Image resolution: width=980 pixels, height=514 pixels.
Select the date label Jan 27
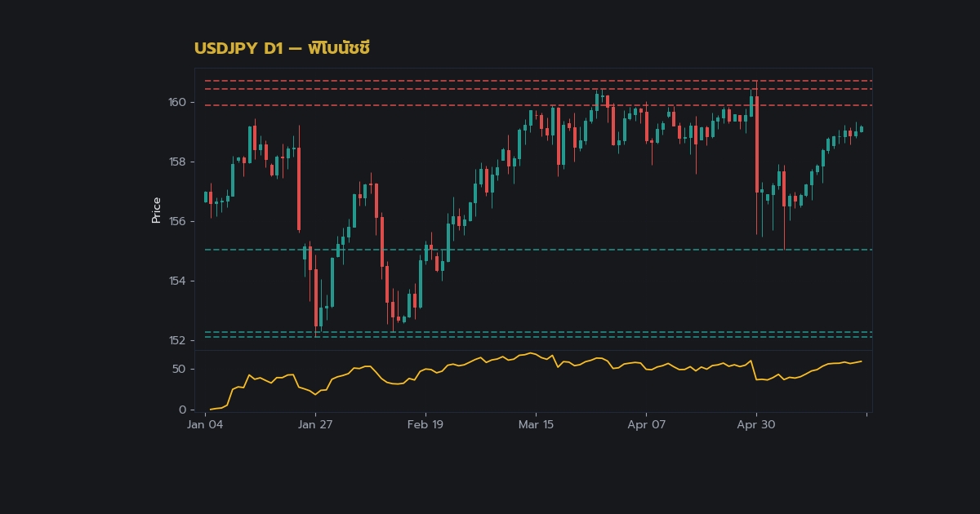click(x=316, y=425)
